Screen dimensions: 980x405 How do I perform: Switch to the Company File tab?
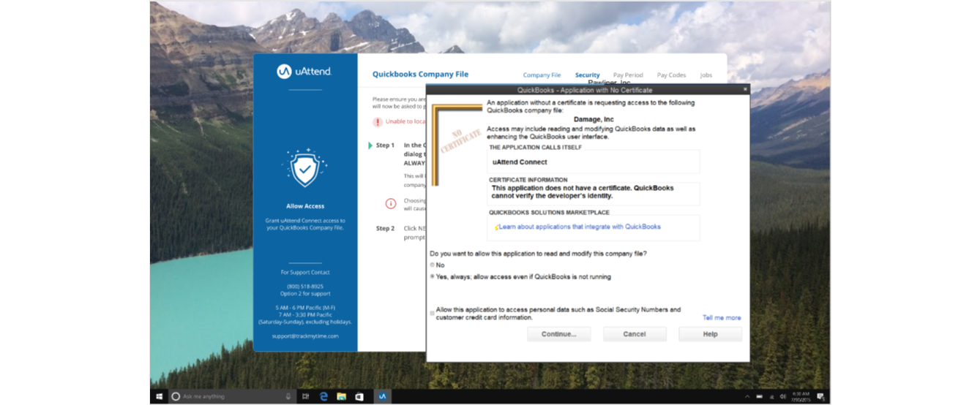542,75
